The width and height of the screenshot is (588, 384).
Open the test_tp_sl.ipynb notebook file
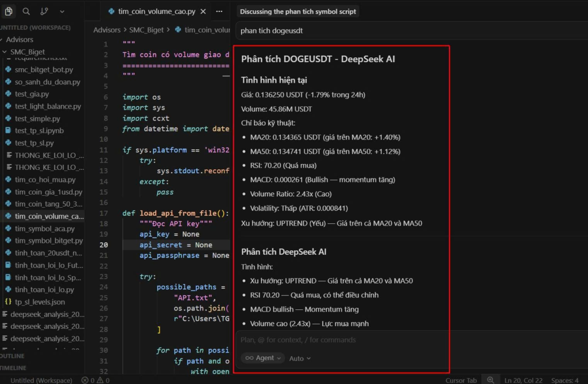click(x=39, y=131)
